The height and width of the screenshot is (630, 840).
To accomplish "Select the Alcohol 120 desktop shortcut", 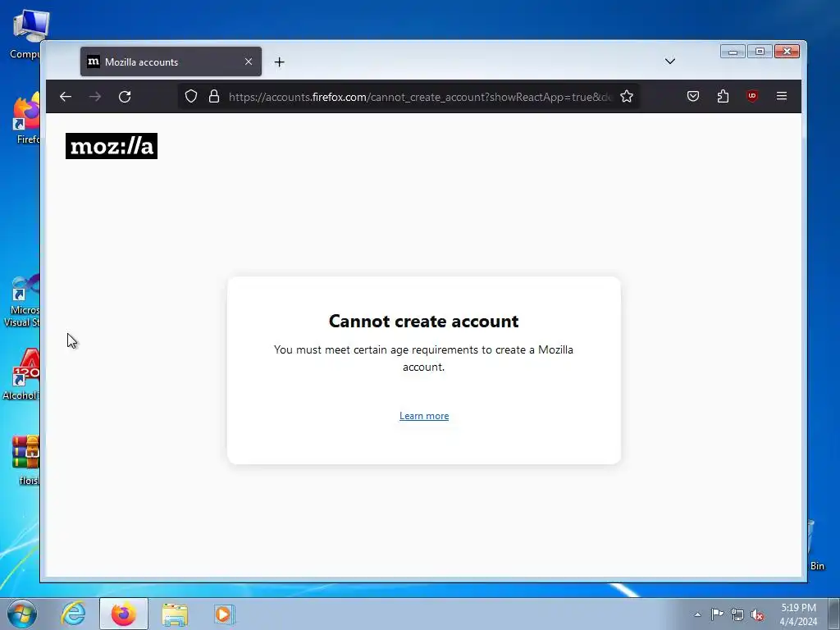I will click(x=21, y=374).
